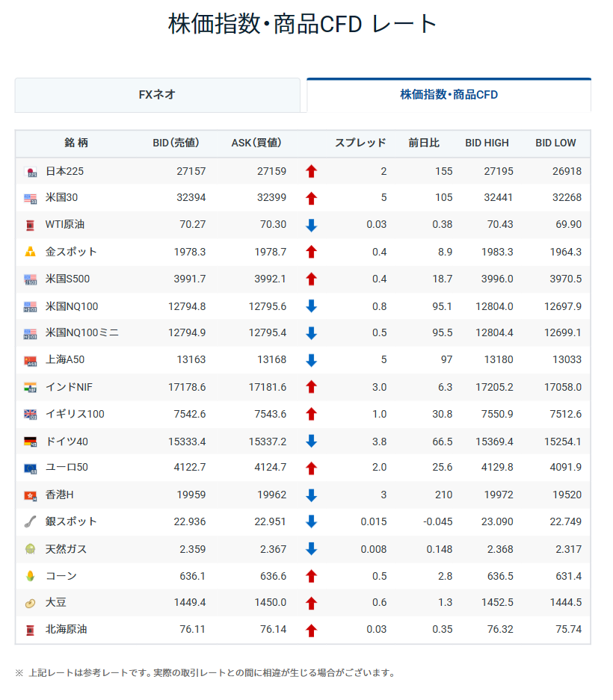Screen dimensions: 613x700
Task: Click the イギリス100 UK flag icon
Action: point(31,415)
